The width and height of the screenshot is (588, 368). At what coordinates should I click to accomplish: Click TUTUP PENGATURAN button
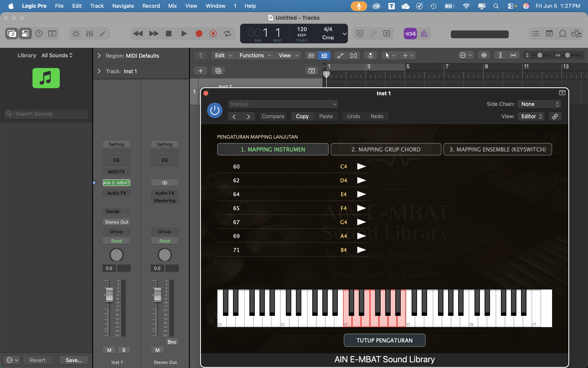384,340
